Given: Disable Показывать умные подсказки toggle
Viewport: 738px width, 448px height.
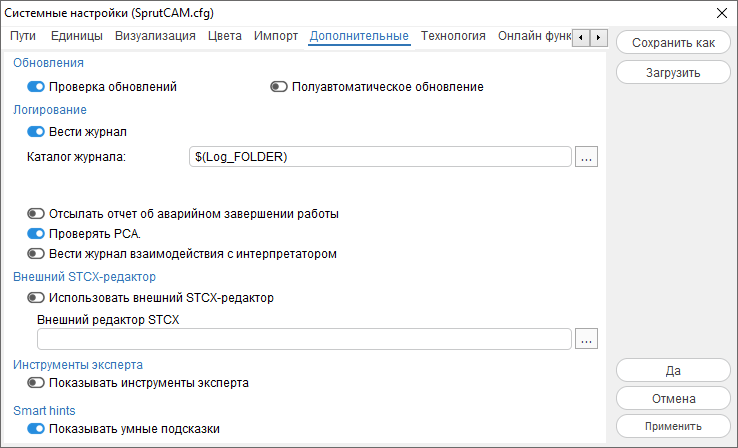Looking at the screenshot, I should point(36,429).
